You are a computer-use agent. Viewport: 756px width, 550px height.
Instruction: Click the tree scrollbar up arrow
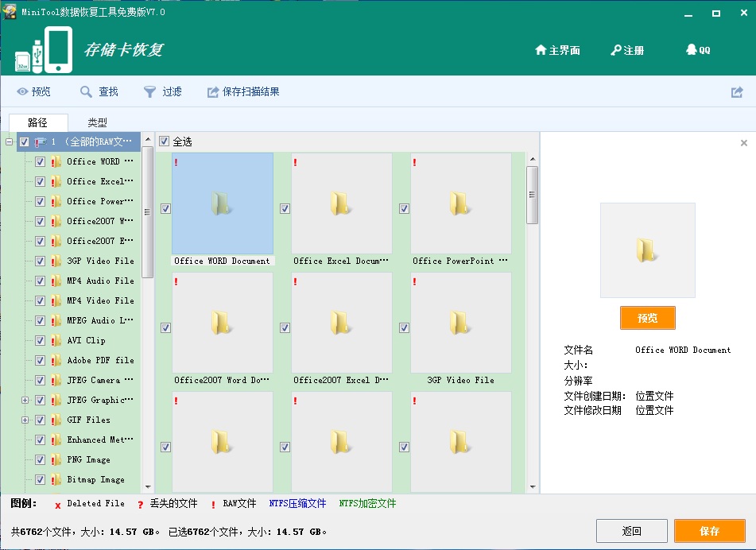[x=148, y=140]
